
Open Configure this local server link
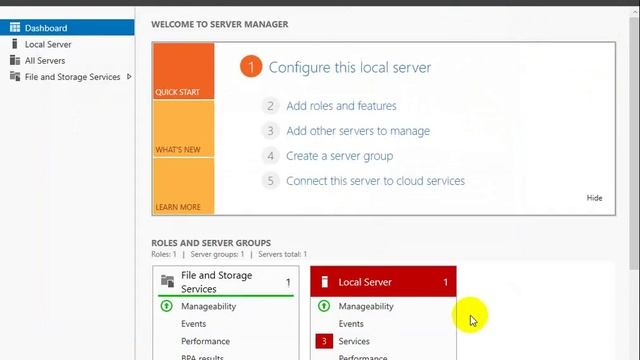(x=350, y=67)
